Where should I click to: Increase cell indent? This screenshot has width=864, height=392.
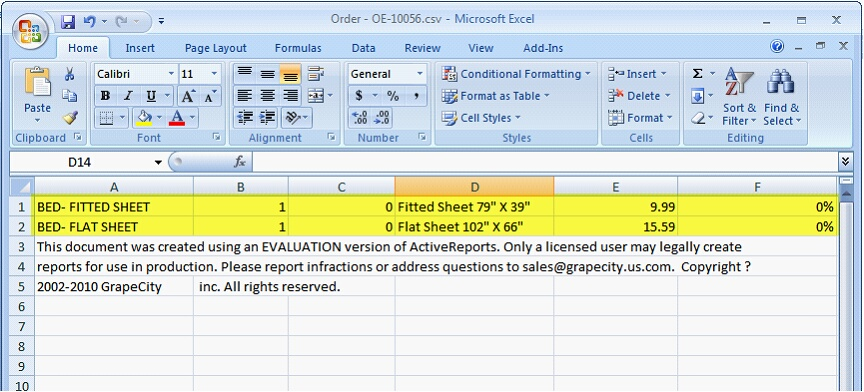268,117
